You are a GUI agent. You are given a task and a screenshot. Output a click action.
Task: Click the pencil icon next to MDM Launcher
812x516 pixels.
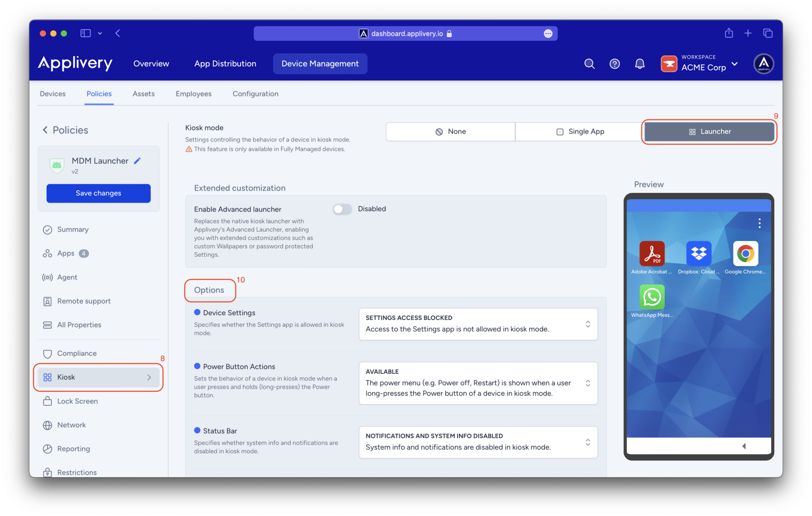pos(137,161)
